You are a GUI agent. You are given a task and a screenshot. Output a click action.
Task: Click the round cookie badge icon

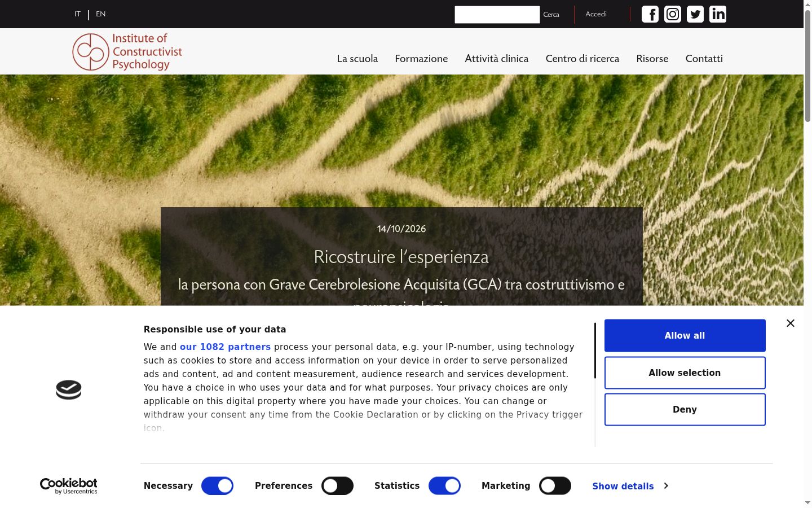pyautogui.click(x=69, y=389)
